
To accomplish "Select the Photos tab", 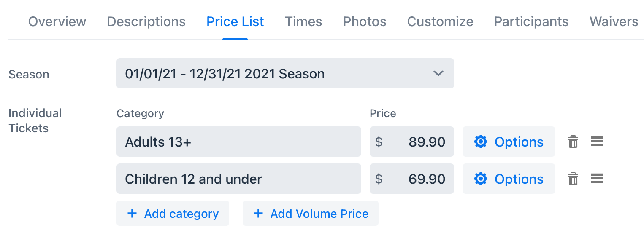I will tap(365, 21).
